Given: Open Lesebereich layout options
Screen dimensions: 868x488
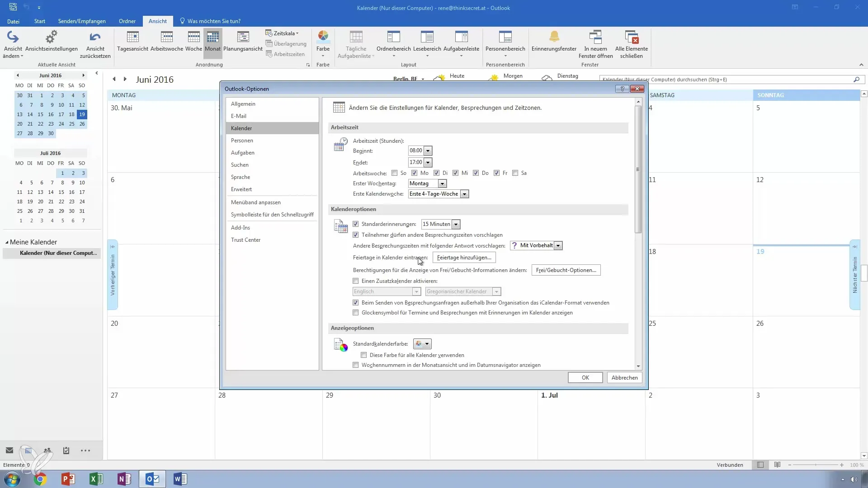Looking at the screenshot, I should tap(427, 44).
